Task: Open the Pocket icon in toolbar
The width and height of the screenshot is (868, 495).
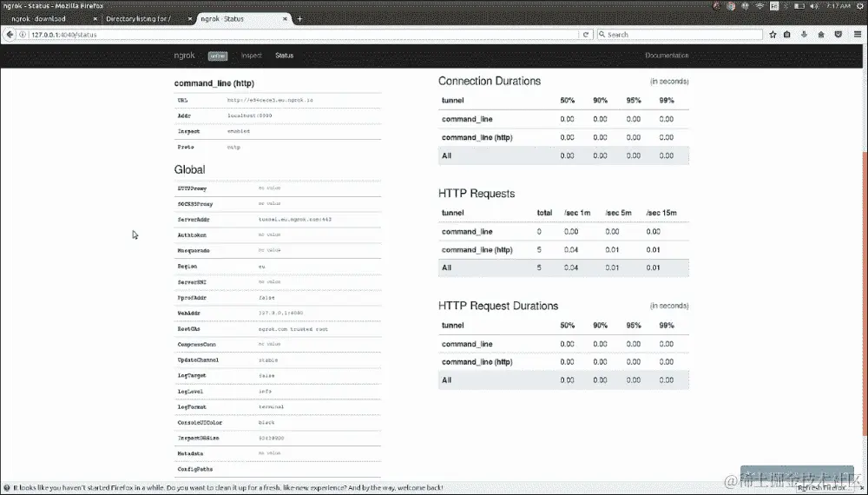Action: (838, 35)
